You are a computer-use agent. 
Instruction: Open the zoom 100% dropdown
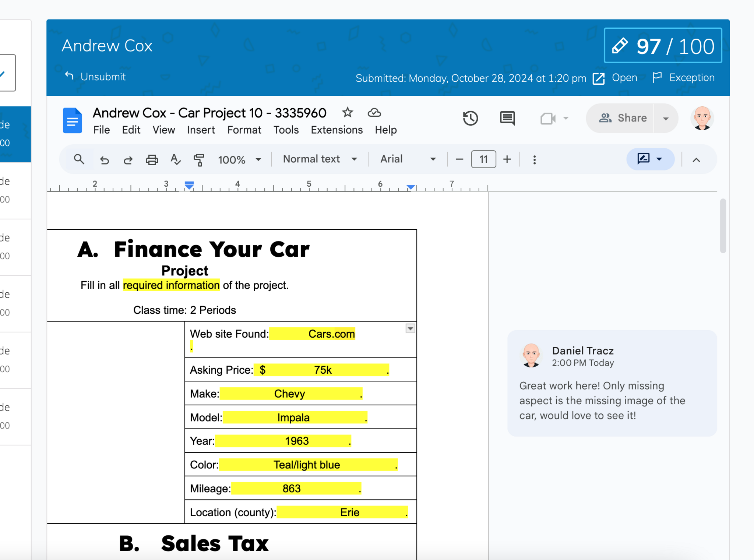(239, 160)
